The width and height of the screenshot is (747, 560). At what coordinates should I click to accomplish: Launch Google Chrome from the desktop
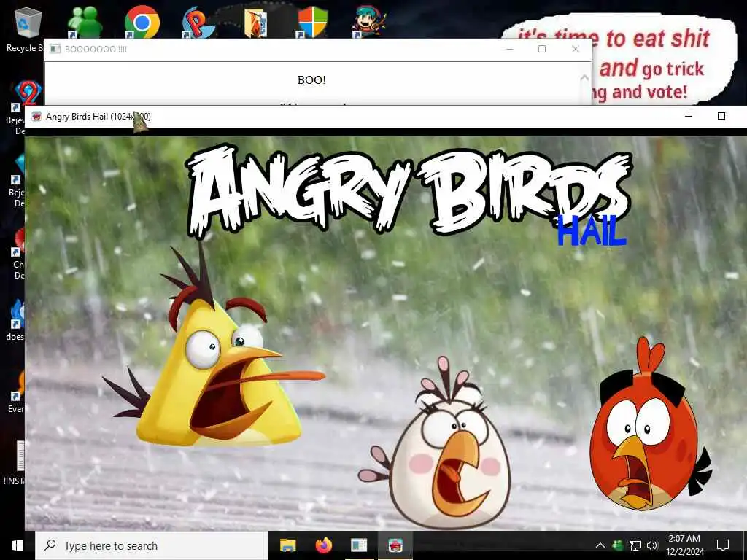[142, 23]
